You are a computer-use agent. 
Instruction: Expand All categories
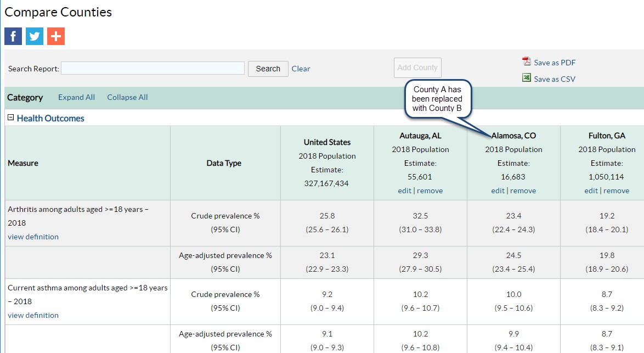[76, 97]
